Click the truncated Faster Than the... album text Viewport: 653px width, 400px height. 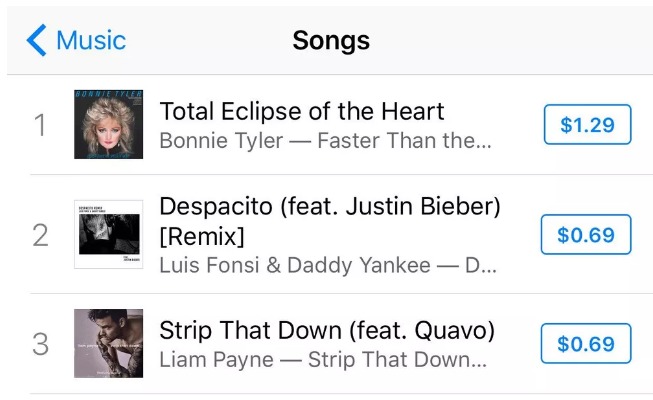tap(404, 140)
